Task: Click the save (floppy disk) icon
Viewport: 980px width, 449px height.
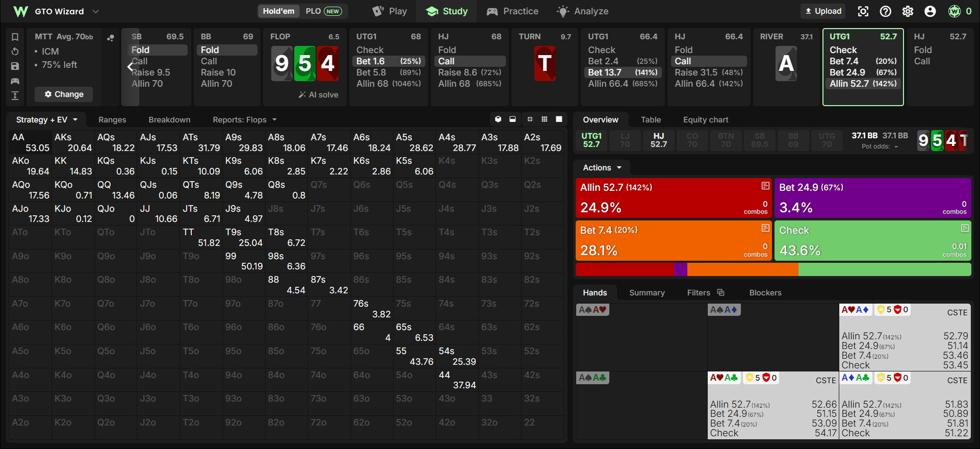Action: pos(15,66)
